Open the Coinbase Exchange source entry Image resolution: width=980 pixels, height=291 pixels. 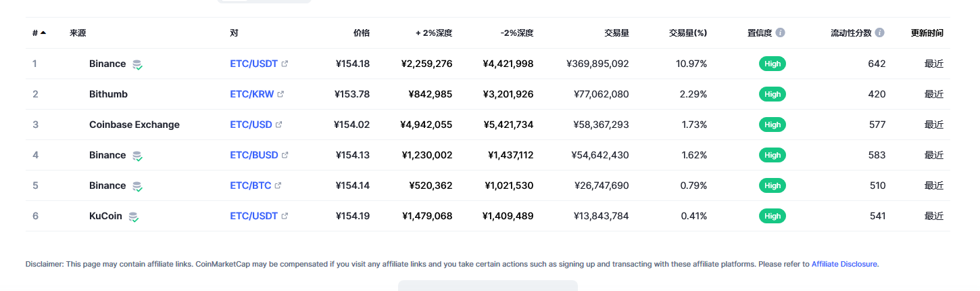pyautogui.click(x=134, y=125)
